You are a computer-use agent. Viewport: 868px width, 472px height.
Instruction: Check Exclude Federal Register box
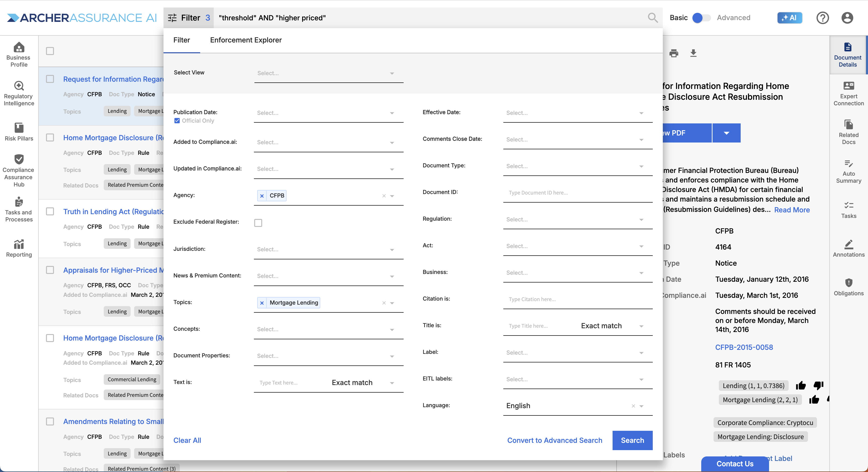[x=258, y=223]
